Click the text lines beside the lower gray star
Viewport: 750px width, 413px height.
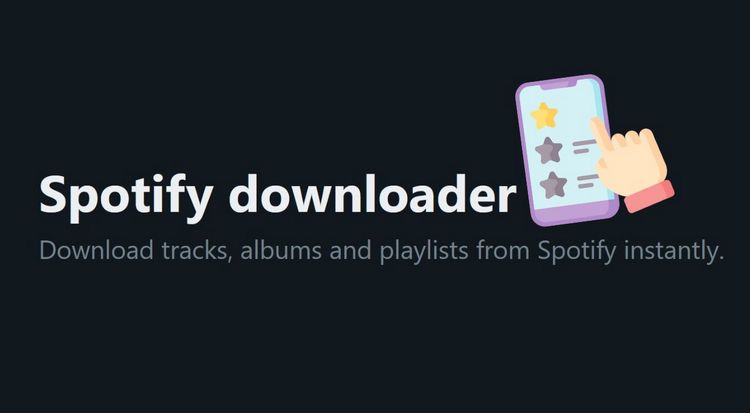pos(587,181)
